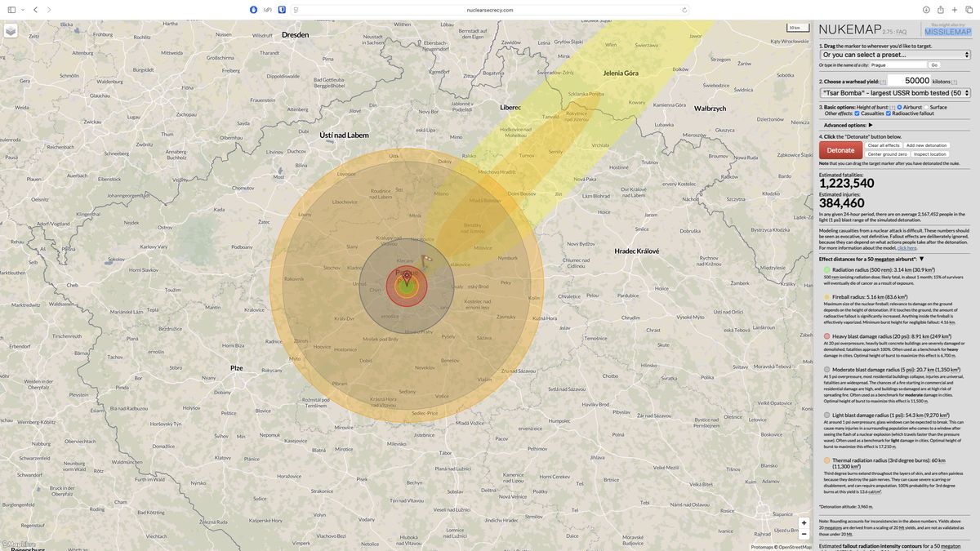Screen dimensions: 980x551
Task: Select the Airburst radio button
Action: tap(900, 107)
